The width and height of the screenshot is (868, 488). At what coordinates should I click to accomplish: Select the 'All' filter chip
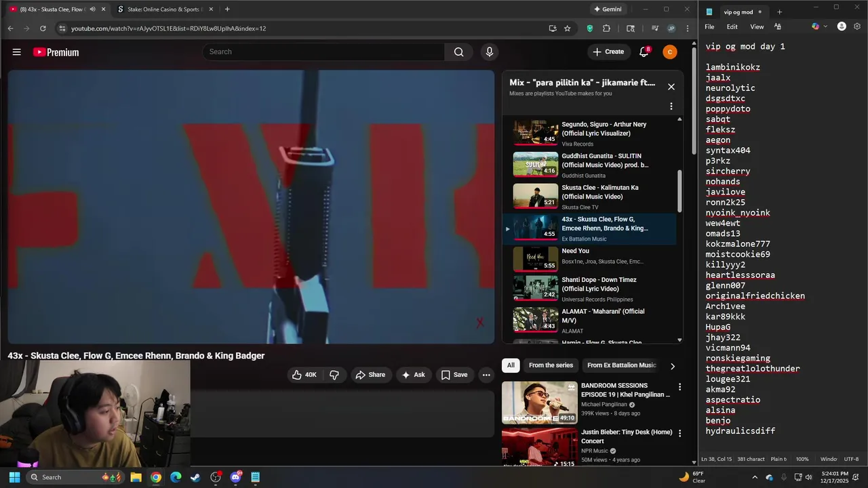point(511,365)
